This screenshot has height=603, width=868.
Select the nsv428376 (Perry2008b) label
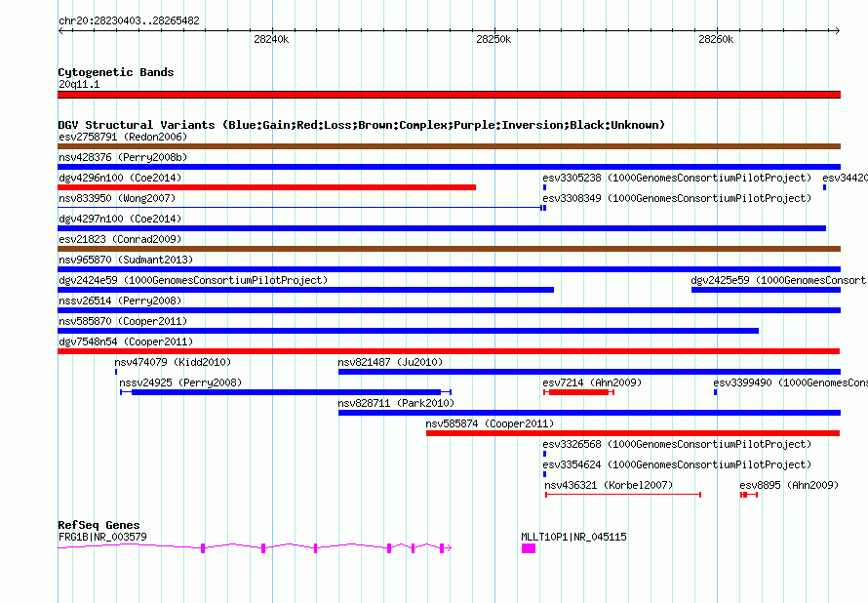click(123, 157)
